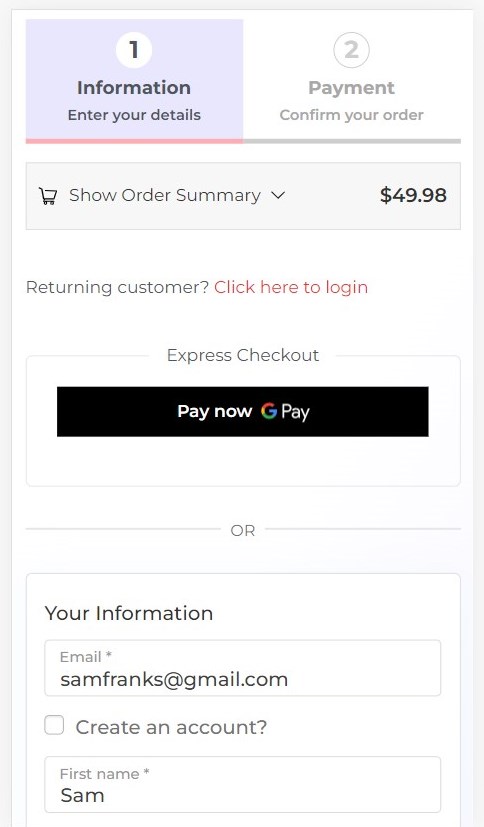
Task: Tick the Create an account checkbox
Action: coord(54,725)
